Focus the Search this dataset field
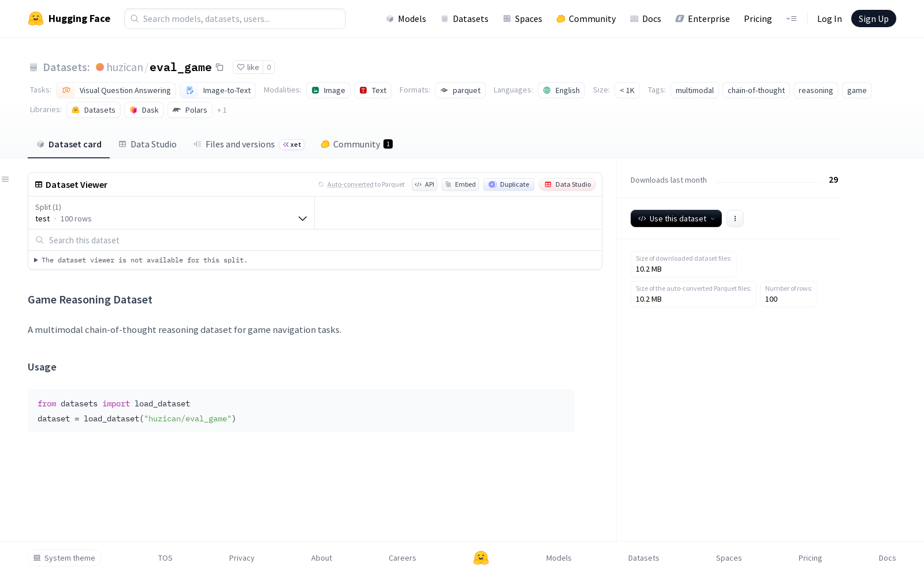The height and width of the screenshot is (578, 924). (x=315, y=240)
